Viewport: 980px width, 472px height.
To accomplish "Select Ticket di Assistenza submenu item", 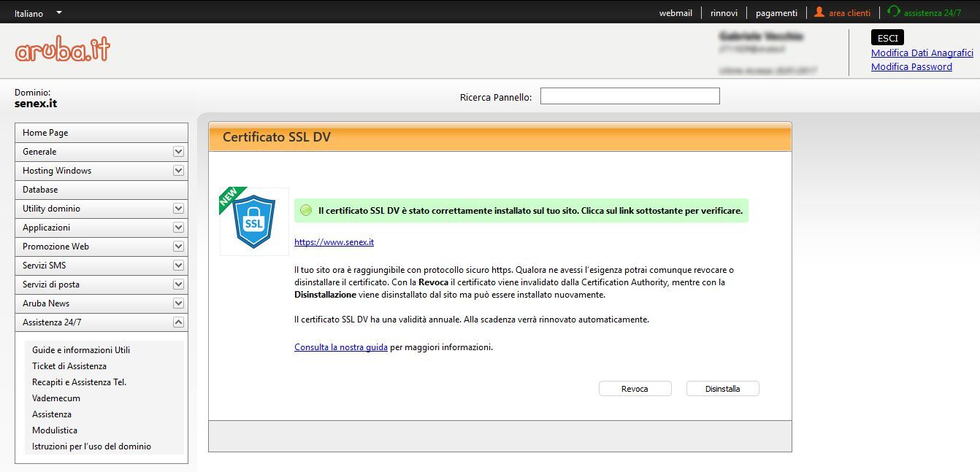I will [x=69, y=366].
